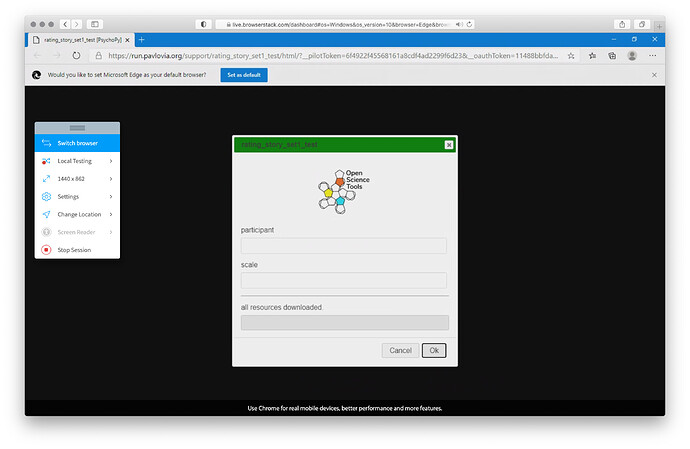Refresh the Edge page
690x449 pixels.
pyautogui.click(x=76, y=56)
